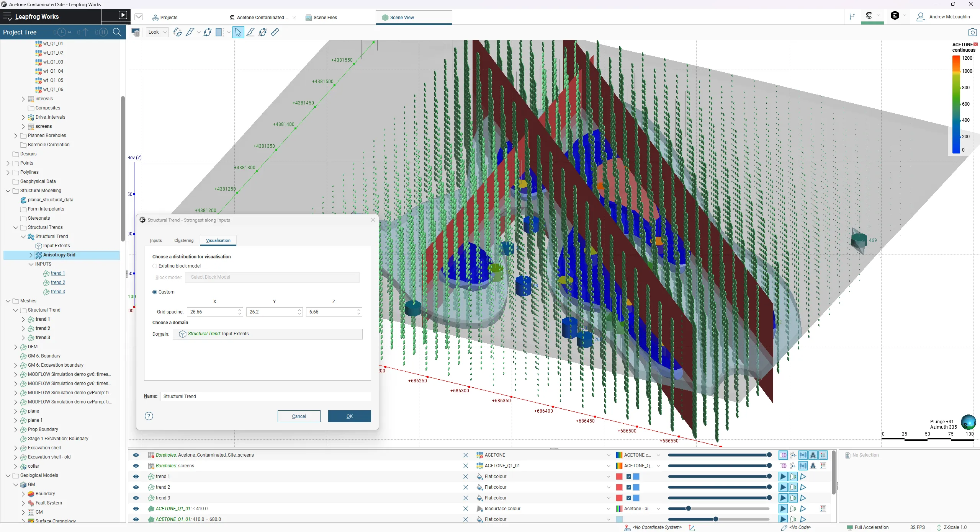Select the moving plane tool
This screenshot has width=980, height=532.
click(x=208, y=32)
